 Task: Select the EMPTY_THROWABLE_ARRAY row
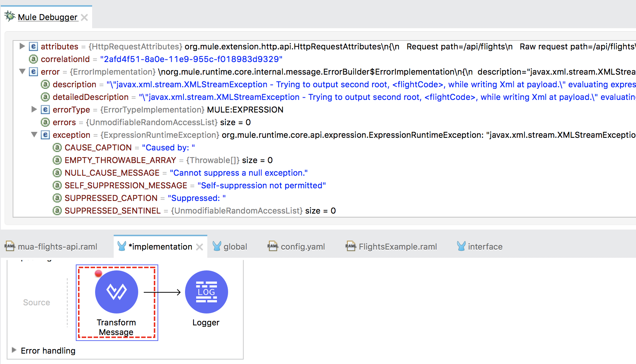tap(169, 160)
